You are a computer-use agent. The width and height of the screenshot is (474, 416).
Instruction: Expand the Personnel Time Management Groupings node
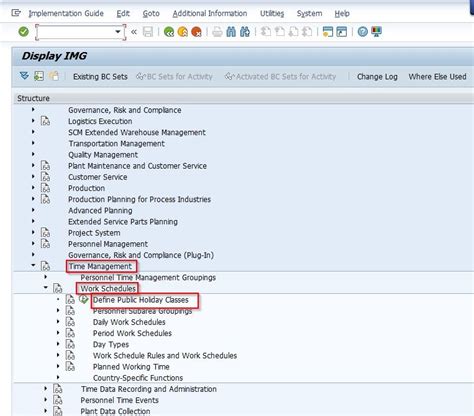pyautogui.click(x=46, y=277)
